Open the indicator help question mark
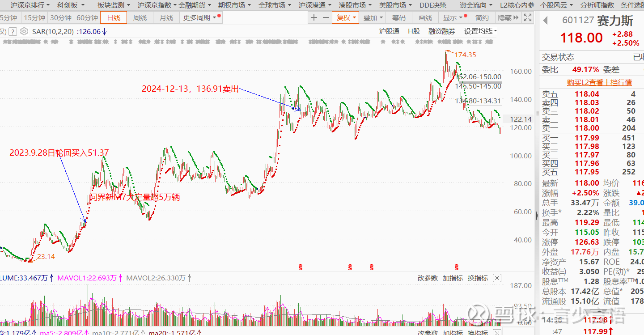This screenshot has height=335, width=644. 13,32
